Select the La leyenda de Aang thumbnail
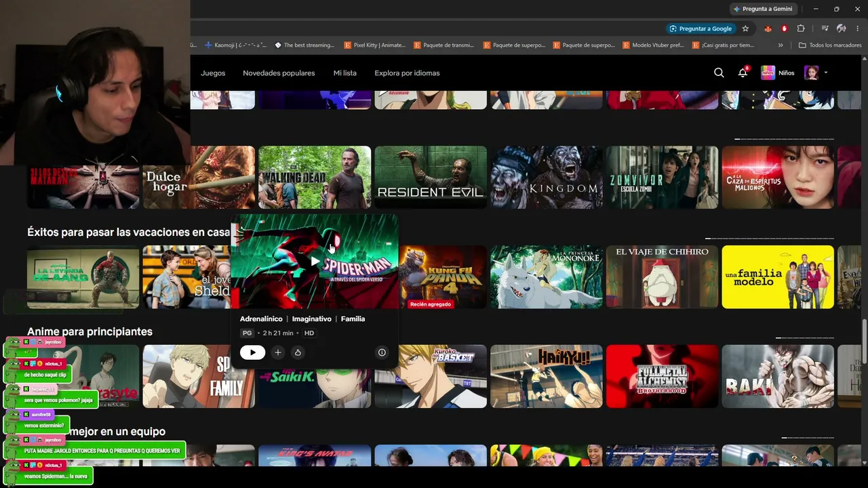 [83, 277]
